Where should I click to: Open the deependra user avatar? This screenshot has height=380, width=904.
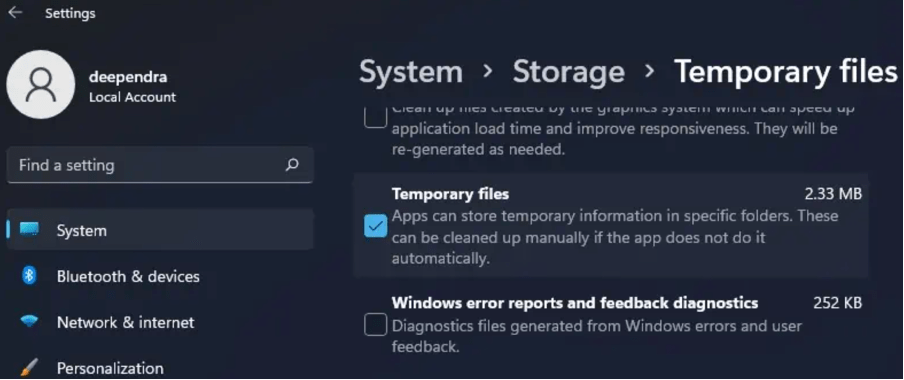pyautogui.click(x=40, y=85)
